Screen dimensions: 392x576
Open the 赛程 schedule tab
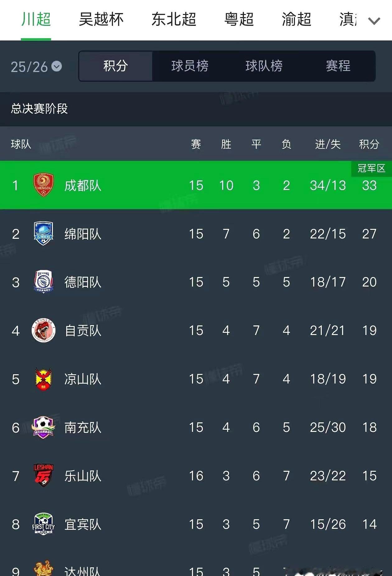(x=338, y=66)
